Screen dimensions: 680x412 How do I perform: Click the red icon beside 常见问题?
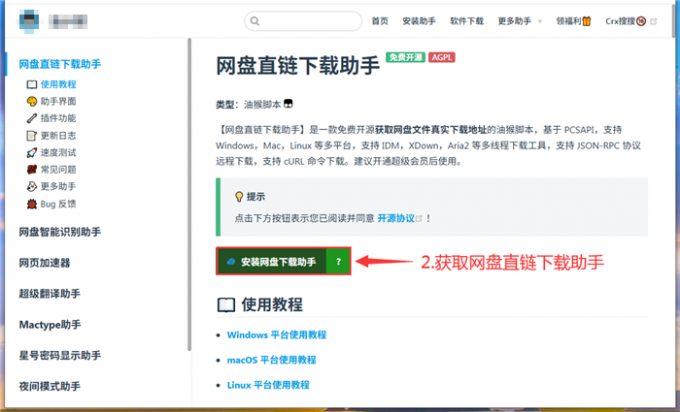[32, 170]
